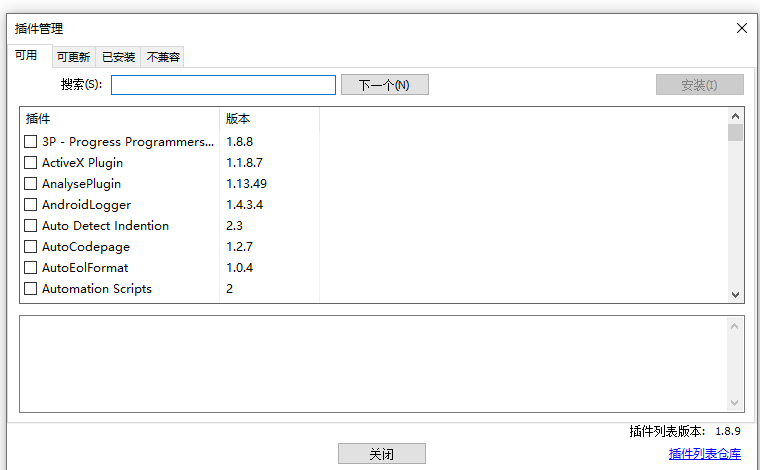Check Auto Detect Indention checkbox
This screenshot has height=470, width=760.
click(x=31, y=226)
